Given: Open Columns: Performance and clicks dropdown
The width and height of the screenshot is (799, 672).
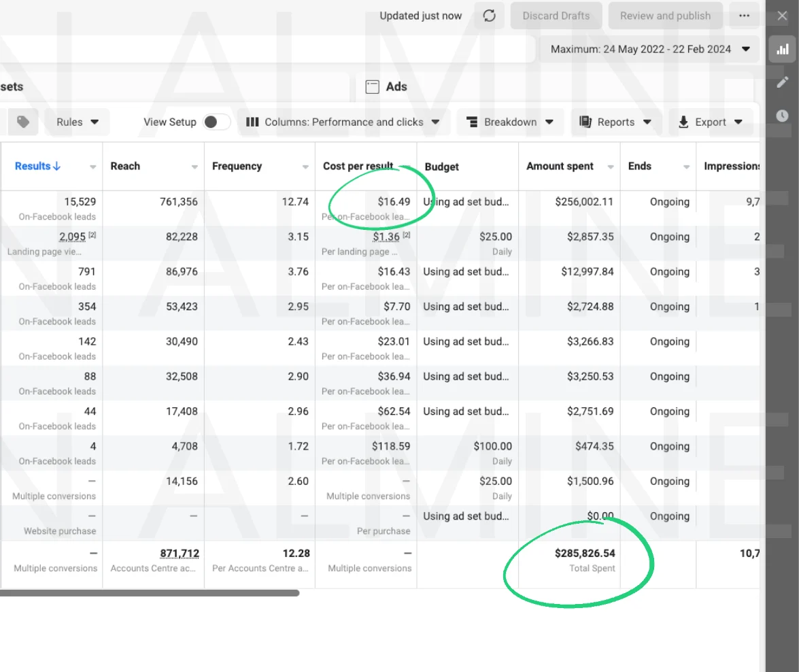Looking at the screenshot, I should click(x=343, y=122).
